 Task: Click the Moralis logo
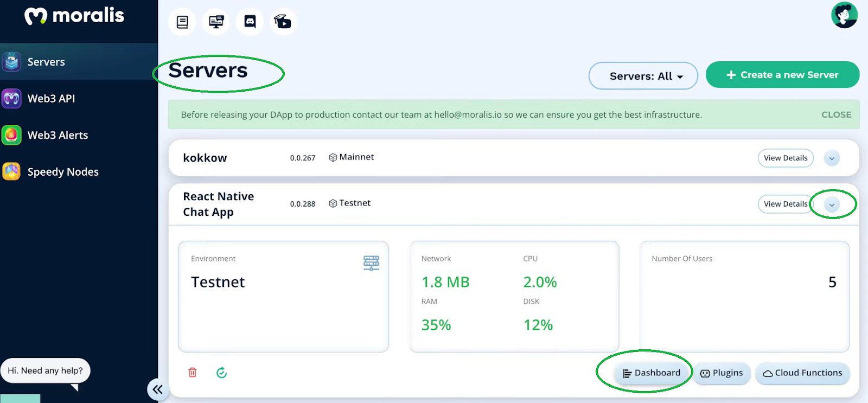[x=74, y=16]
